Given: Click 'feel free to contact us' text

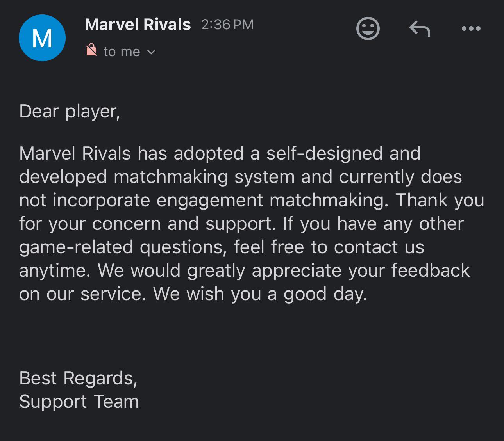Looking at the screenshot, I should tap(329, 247).
